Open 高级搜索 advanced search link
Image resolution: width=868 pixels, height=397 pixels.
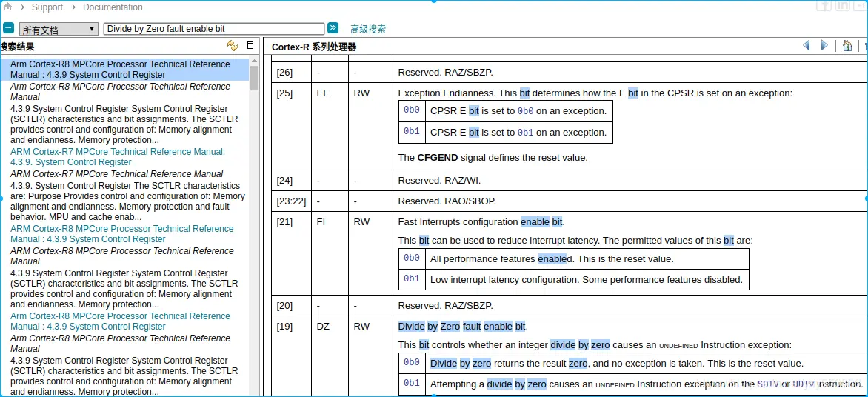click(x=368, y=29)
